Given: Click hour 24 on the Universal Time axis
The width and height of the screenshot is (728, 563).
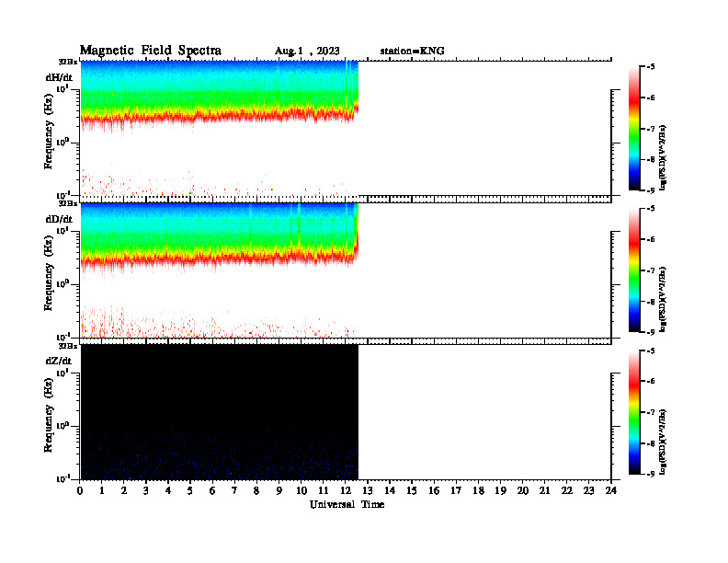Looking at the screenshot, I should pyautogui.click(x=611, y=490).
